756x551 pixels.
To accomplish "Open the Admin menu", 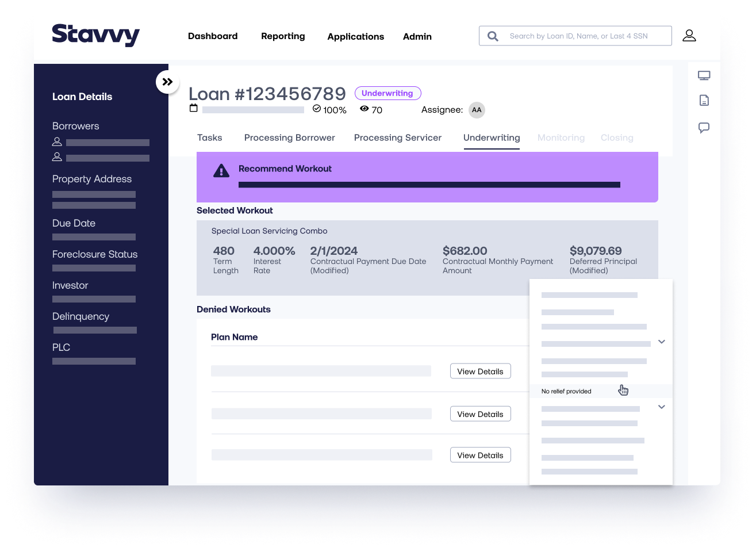I will (x=417, y=37).
